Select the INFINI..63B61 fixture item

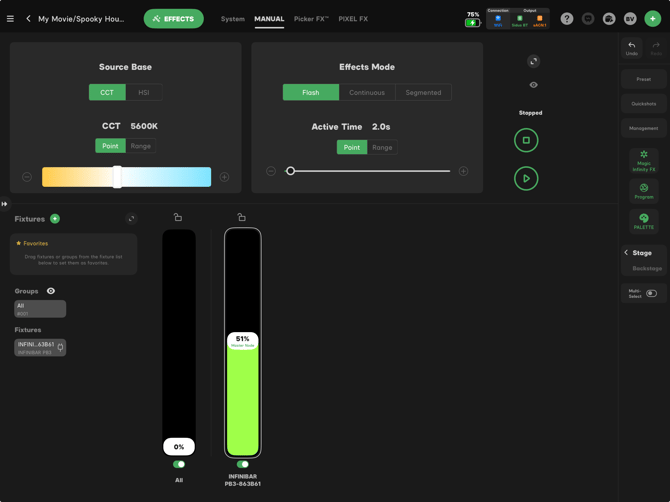tap(40, 347)
